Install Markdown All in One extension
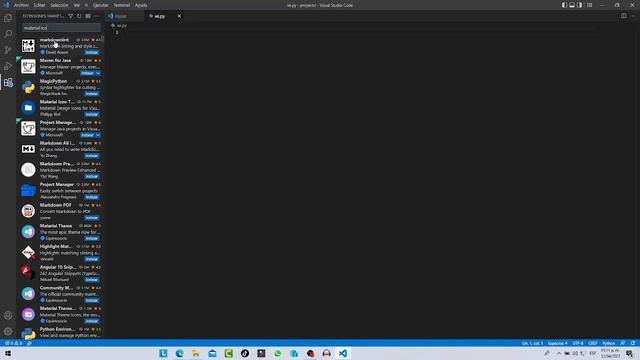 pyautogui.click(x=92, y=156)
